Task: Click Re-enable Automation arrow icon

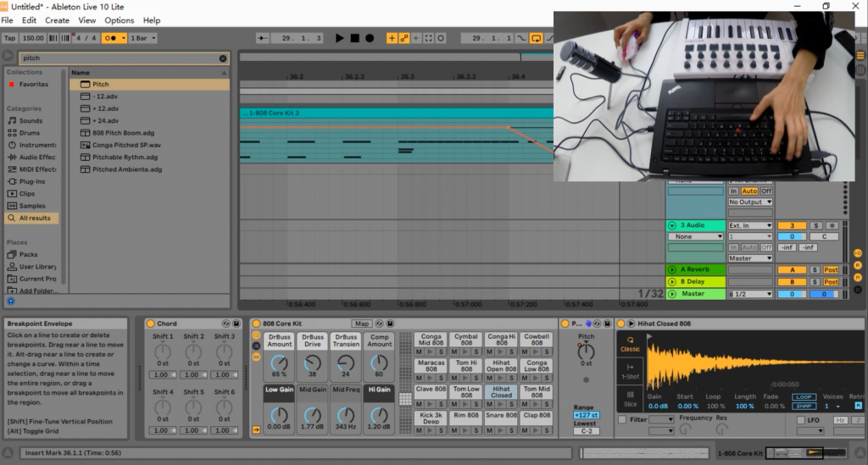Action: coord(416,38)
